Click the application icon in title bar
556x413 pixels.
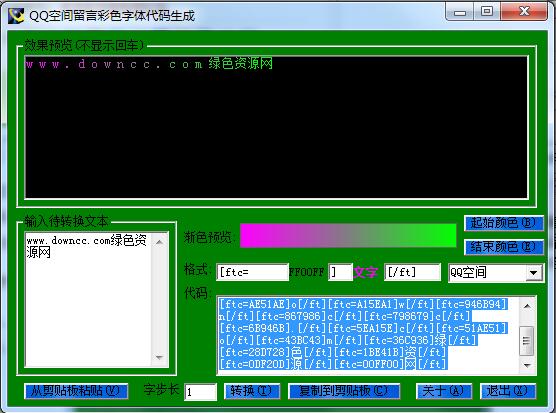(16, 16)
